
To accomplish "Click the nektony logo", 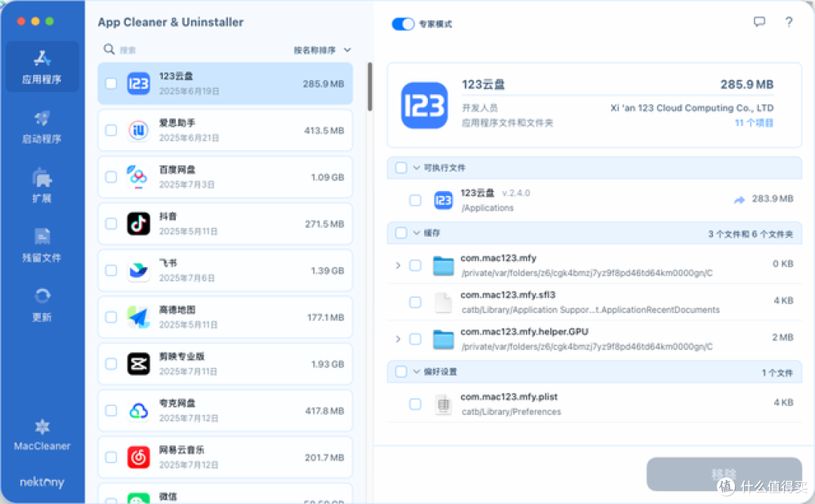I will (42, 482).
